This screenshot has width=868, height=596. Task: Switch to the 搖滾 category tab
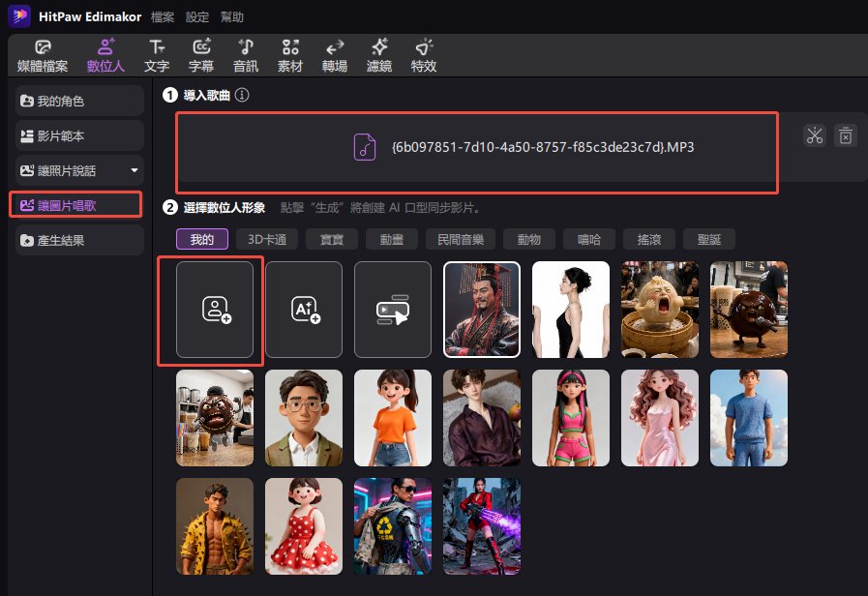tap(648, 239)
